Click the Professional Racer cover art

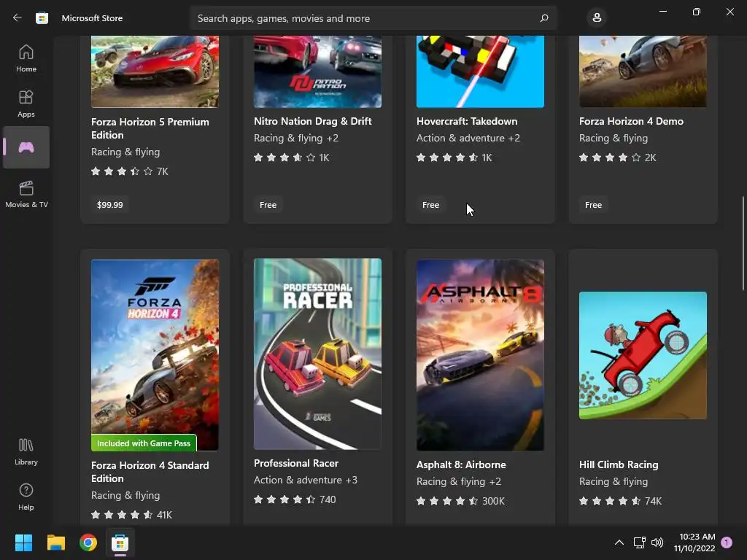pos(317,354)
